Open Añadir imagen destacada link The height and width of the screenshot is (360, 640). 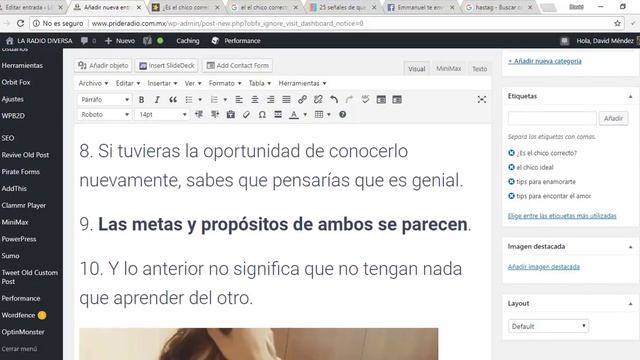pos(544,267)
